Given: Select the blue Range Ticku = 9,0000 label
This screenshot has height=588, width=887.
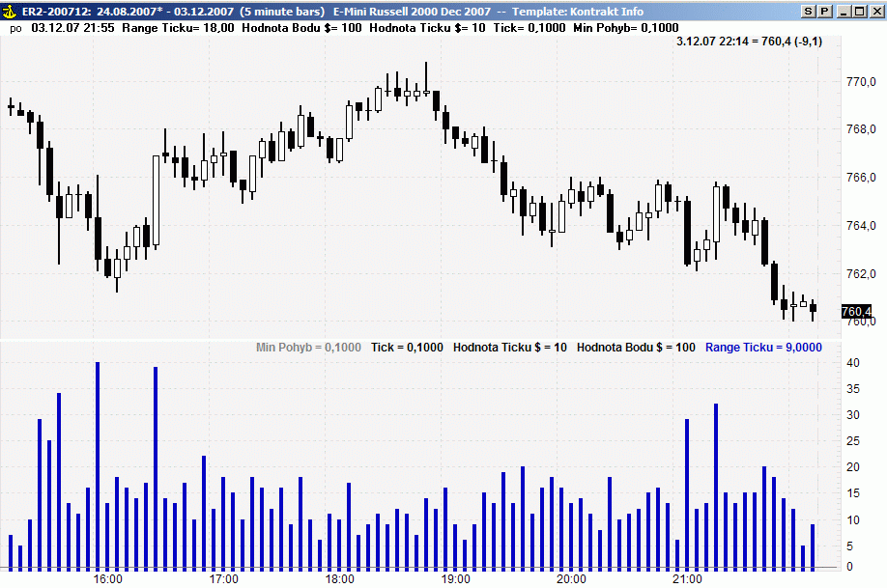Looking at the screenshot, I should point(763,348).
